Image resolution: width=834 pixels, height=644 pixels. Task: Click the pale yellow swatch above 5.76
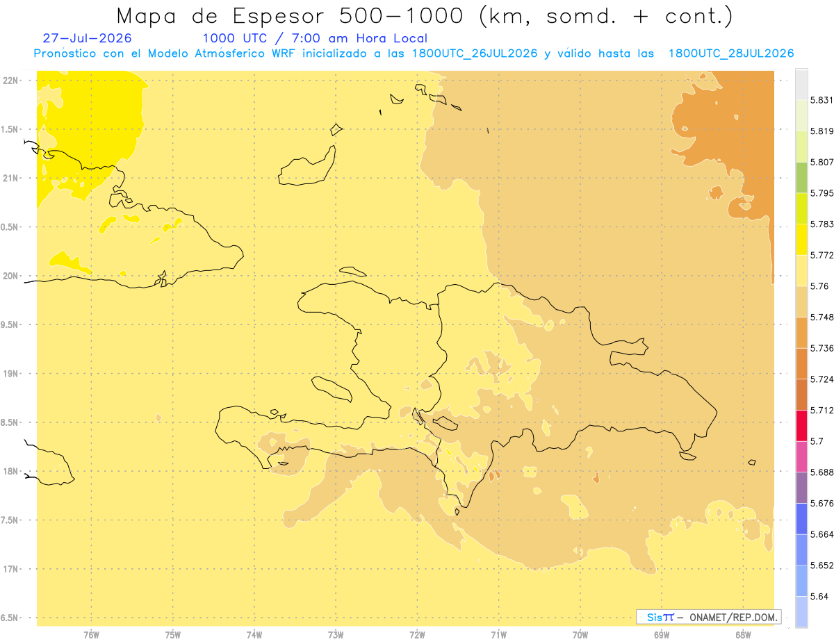tap(801, 270)
